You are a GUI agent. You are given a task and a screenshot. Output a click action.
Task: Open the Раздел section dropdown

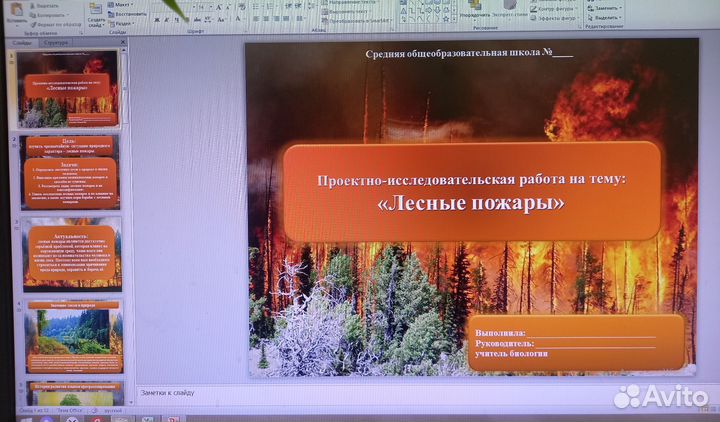(x=121, y=23)
